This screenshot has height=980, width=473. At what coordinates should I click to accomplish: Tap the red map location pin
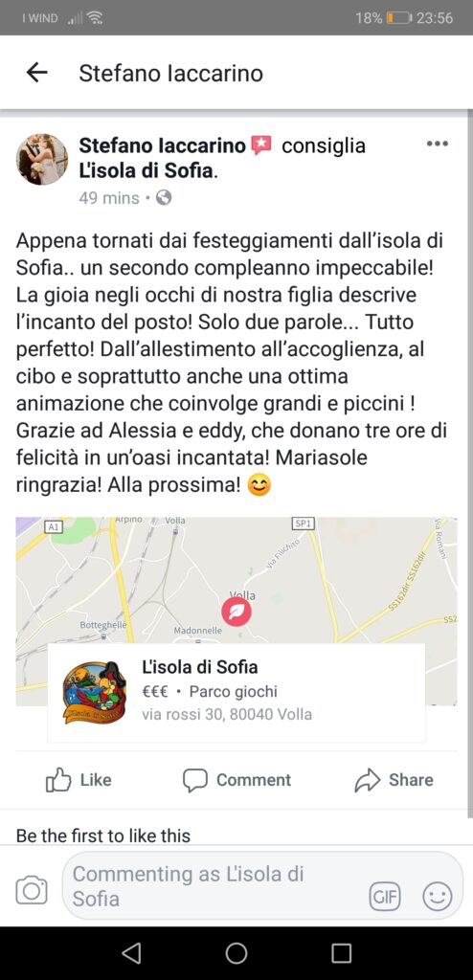(x=236, y=612)
